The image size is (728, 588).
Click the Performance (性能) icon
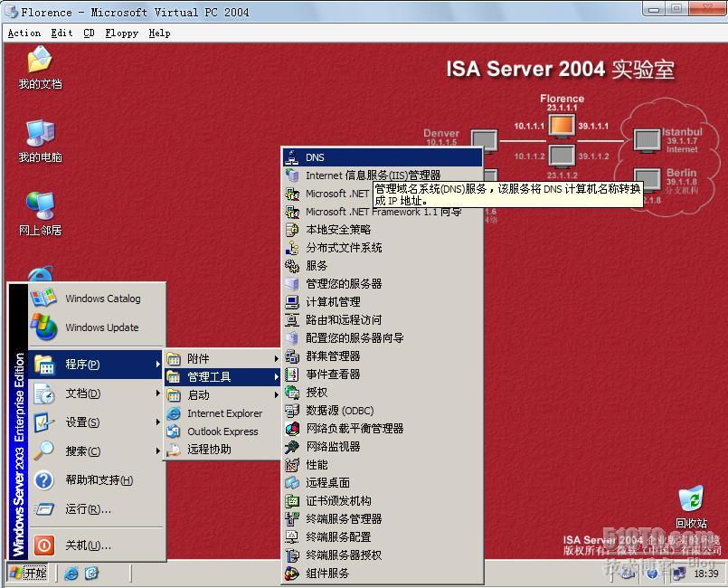(292, 465)
